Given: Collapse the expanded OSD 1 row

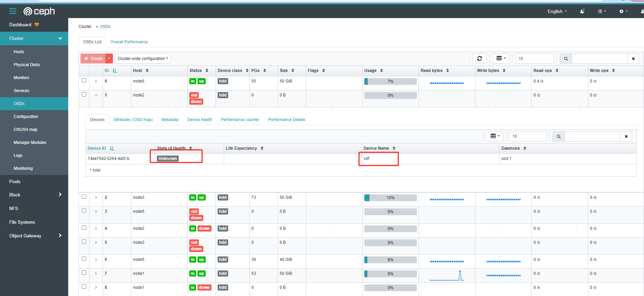Looking at the screenshot, I should pyautogui.click(x=96, y=95).
